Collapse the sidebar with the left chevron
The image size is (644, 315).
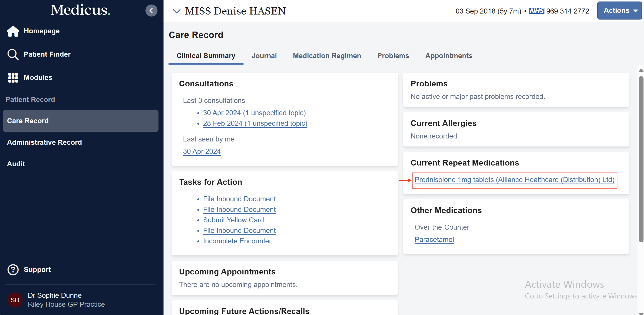pos(151,10)
